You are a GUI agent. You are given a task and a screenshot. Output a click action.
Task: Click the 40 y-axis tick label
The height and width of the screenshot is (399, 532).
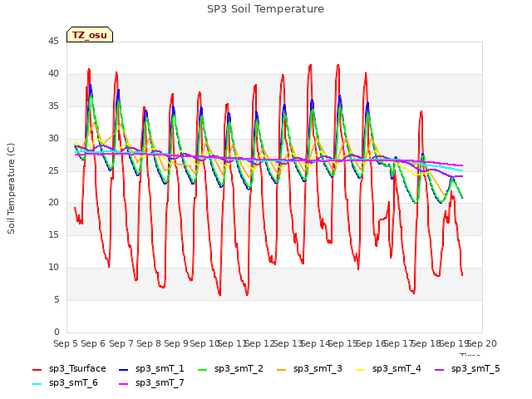point(53,74)
